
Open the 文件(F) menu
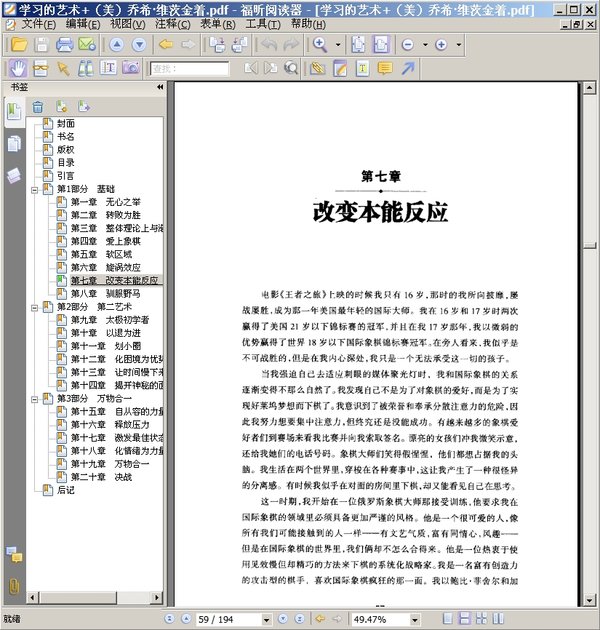tap(39, 25)
